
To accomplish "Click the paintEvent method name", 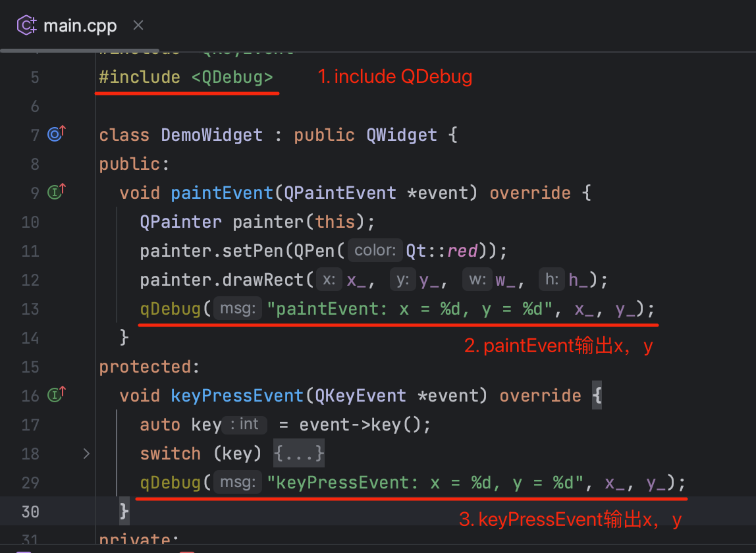I will 222,193.
